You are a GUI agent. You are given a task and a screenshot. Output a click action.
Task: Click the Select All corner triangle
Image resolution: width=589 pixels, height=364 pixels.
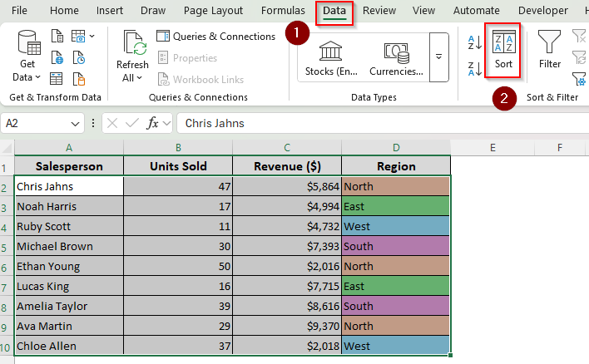[7, 148]
